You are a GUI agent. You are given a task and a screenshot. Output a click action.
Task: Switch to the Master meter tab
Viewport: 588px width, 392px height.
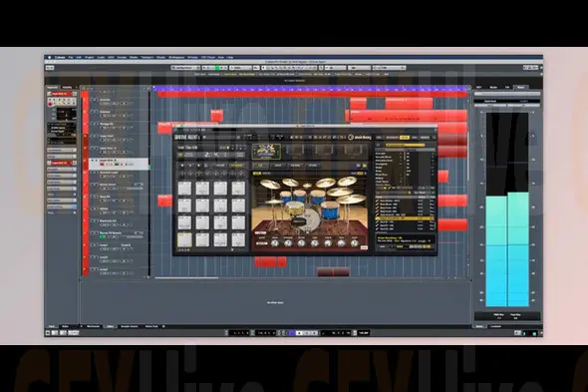click(479, 326)
